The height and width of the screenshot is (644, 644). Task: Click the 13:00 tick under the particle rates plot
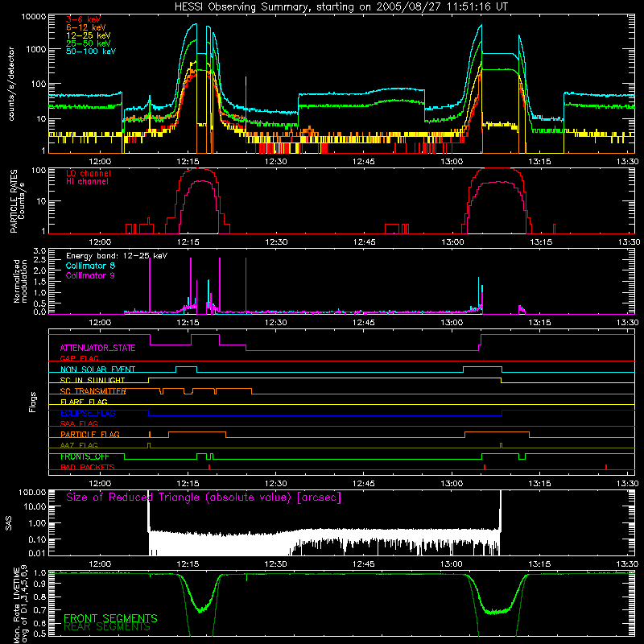[452, 242]
